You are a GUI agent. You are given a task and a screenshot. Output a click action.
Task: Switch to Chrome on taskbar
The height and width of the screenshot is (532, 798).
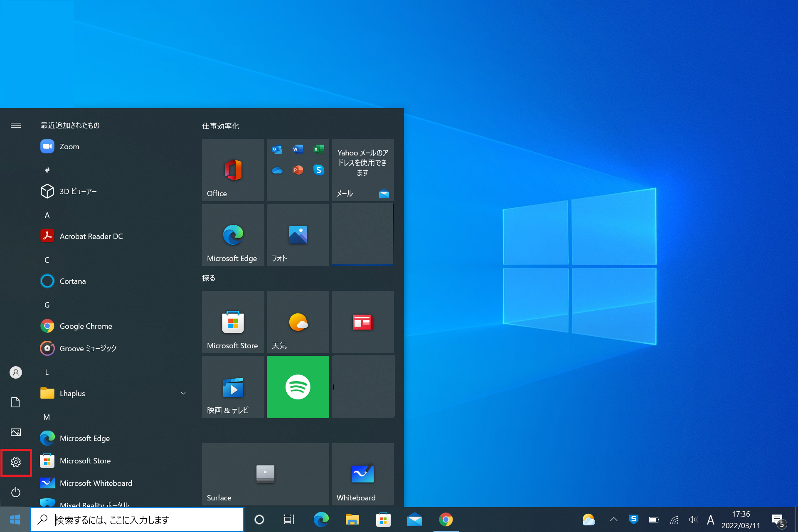[x=446, y=520]
